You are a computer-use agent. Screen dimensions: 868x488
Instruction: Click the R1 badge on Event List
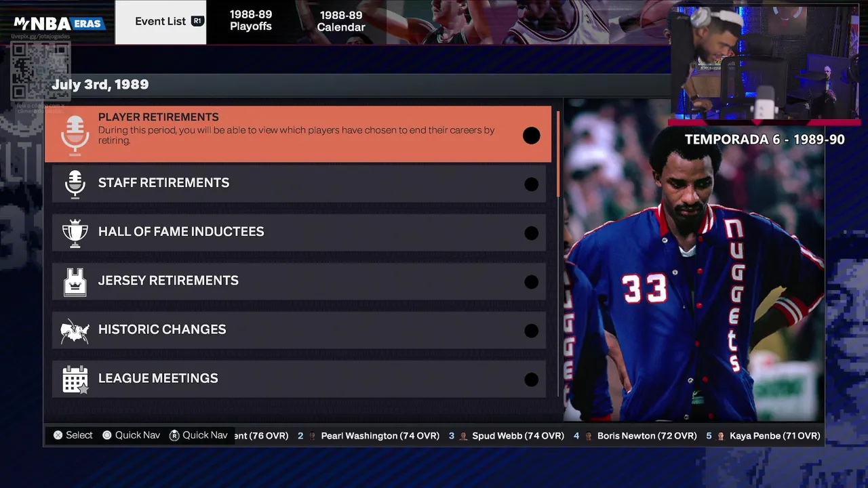coord(197,21)
